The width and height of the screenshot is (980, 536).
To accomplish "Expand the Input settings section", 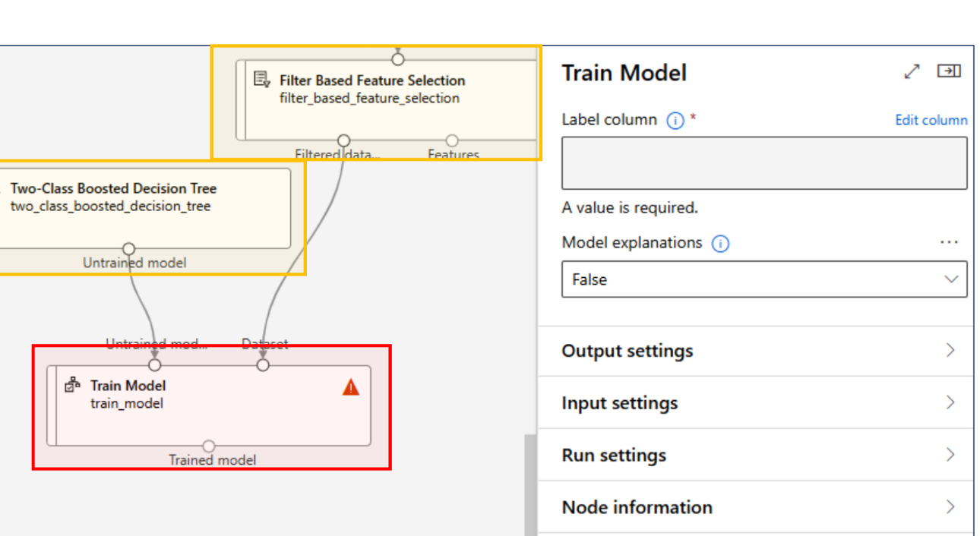I will 755,403.
